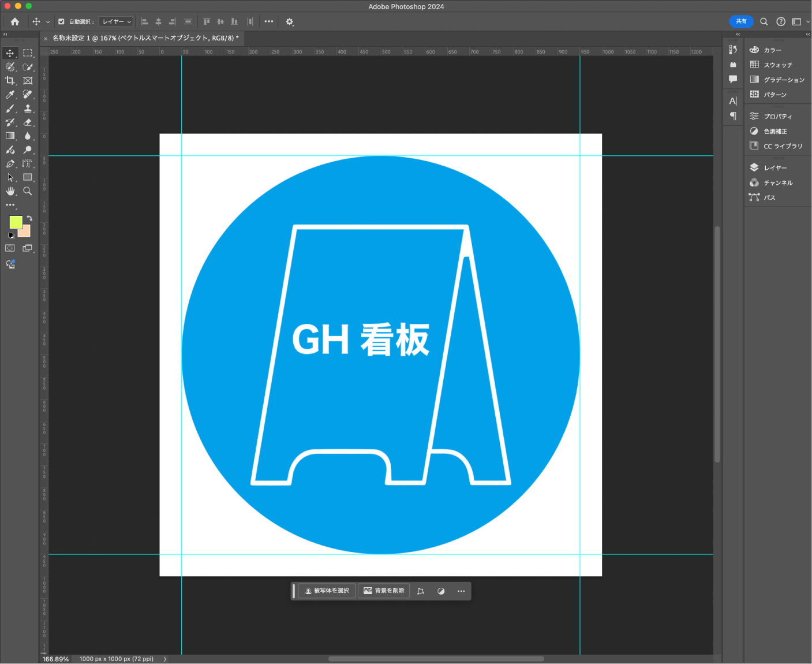812x664 pixels.
Task: Open the レイヤー auto-select dropdown
Action: click(x=117, y=22)
